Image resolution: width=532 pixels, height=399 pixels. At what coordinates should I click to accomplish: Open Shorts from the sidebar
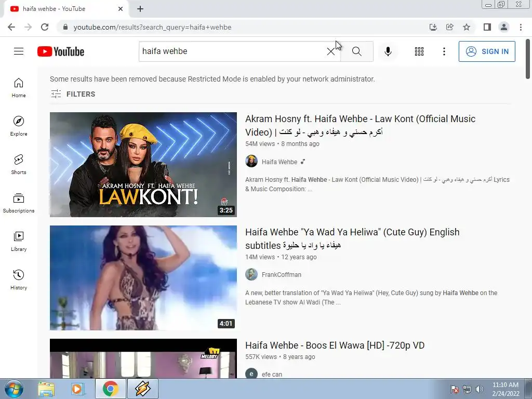[x=19, y=165]
